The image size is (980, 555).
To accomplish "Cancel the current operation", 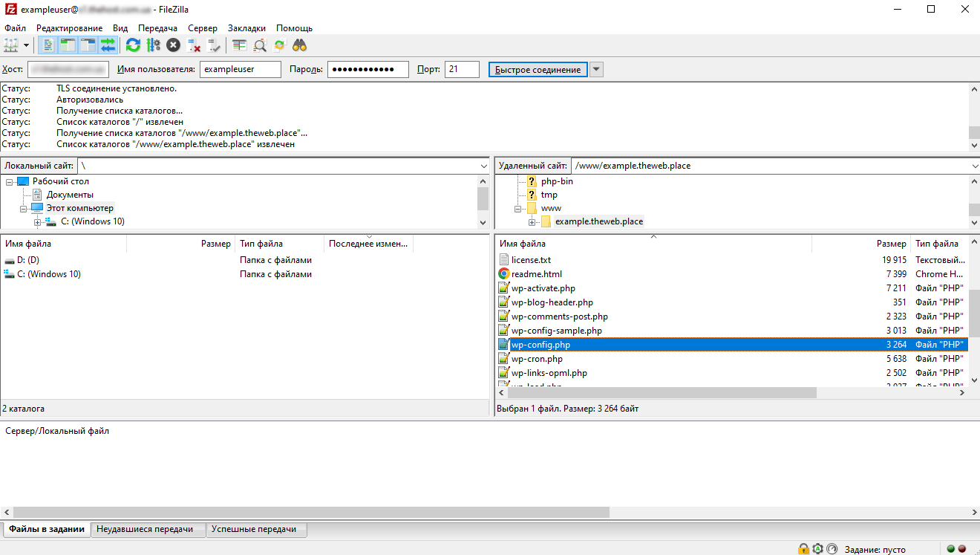I will (173, 45).
